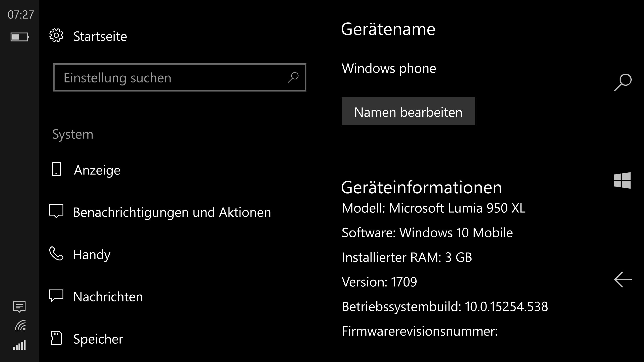
Task: Tap the cellular signal bars icon
Action: click(19, 345)
